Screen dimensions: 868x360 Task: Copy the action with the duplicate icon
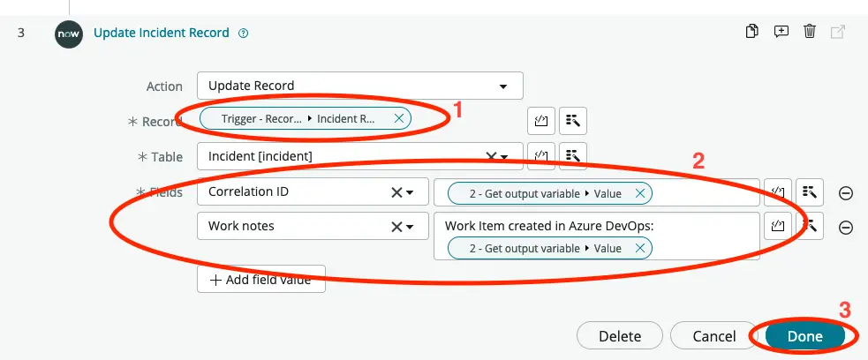(751, 31)
